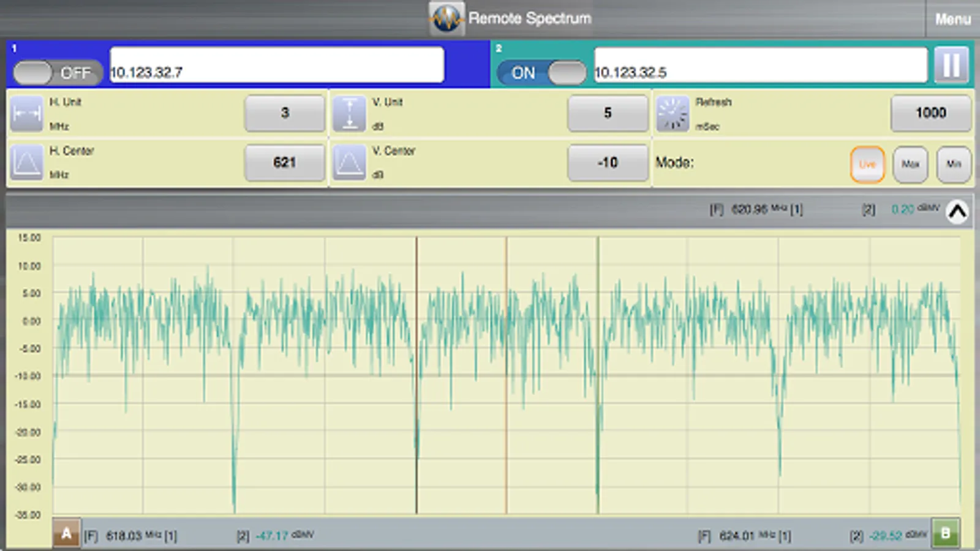Collapse the settings panel with up chevron
The image size is (980, 551).
[x=957, y=211]
